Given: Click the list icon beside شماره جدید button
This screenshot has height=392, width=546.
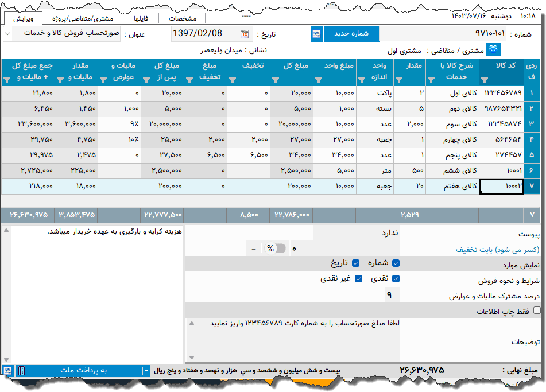Looking at the screenshot, I should pyautogui.click(x=316, y=34).
